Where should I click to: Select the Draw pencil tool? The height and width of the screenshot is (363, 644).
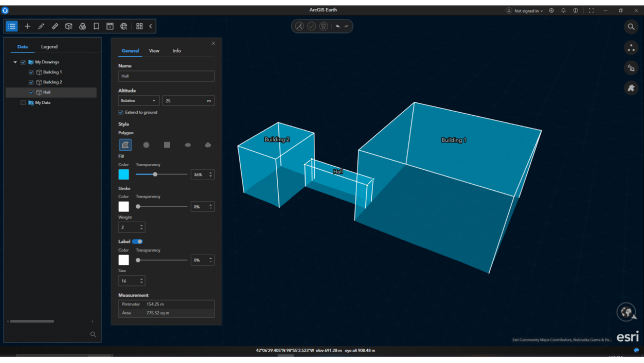[x=41, y=26]
